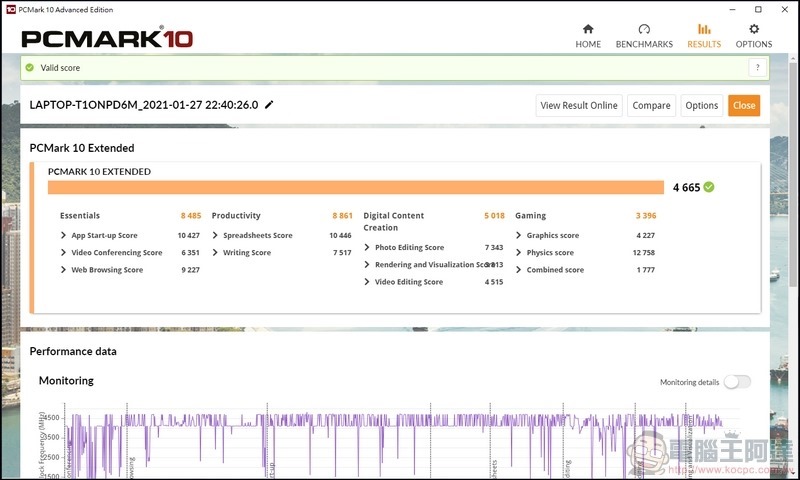Click the Monitoring heading
The image size is (800, 480).
click(66, 381)
